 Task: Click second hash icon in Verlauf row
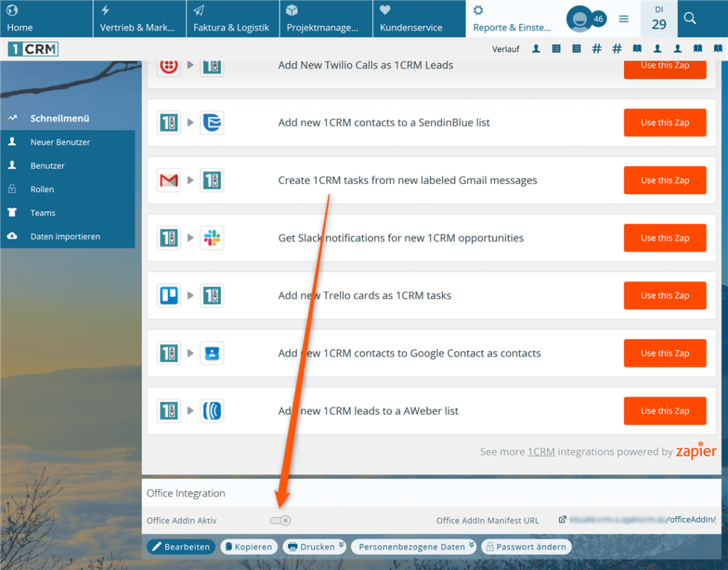click(617, 49)
